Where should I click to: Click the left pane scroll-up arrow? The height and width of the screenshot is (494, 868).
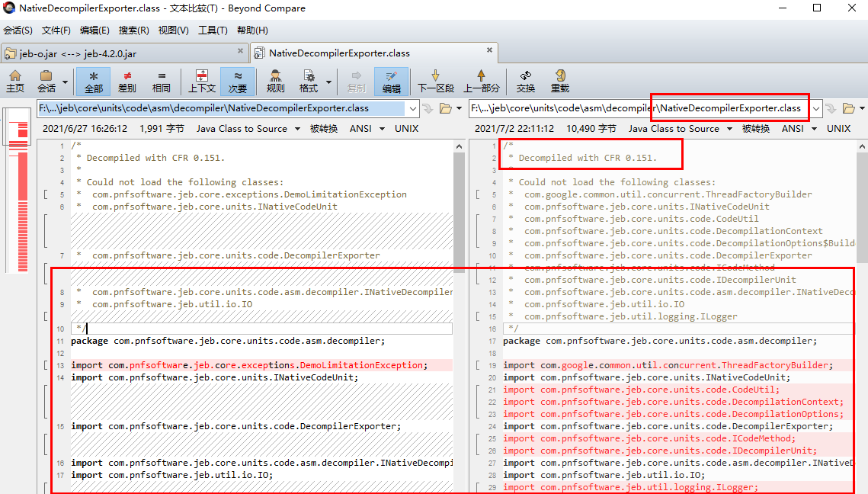(x=459, y=146)
